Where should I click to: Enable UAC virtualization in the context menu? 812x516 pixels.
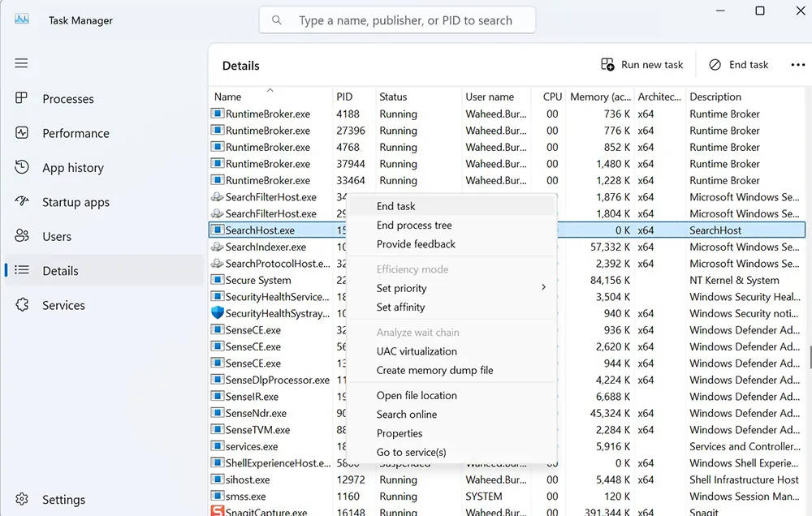(x=417, y=351)
